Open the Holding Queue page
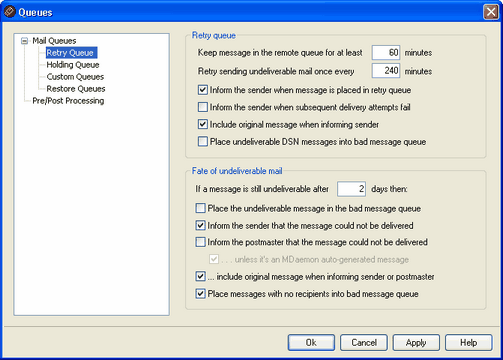503x360 pixels. [x=73, y=65]
